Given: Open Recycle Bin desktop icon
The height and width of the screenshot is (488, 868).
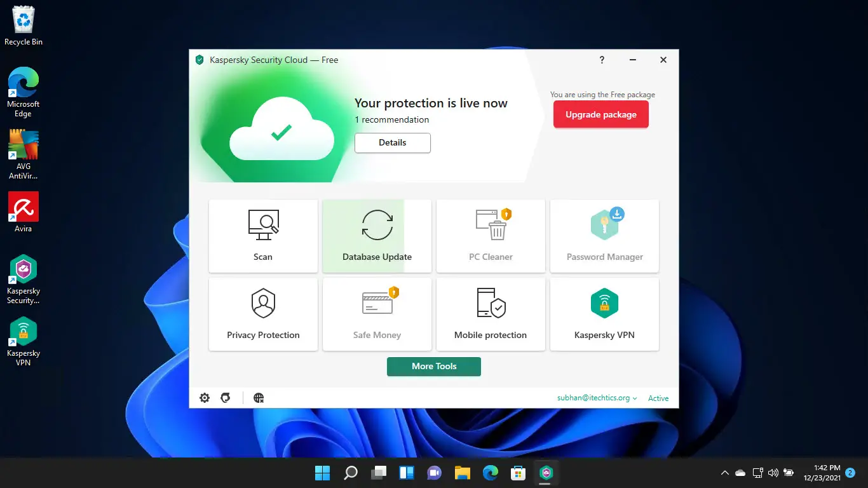Looking at the screenshot, I should [24, 26].
